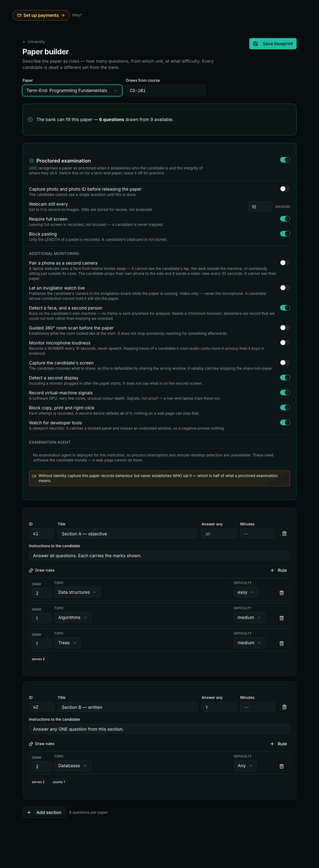Image resolution: width=319 pixels, height=868 pixels.
Task: Open the Why? link
Action: point(77,15)
